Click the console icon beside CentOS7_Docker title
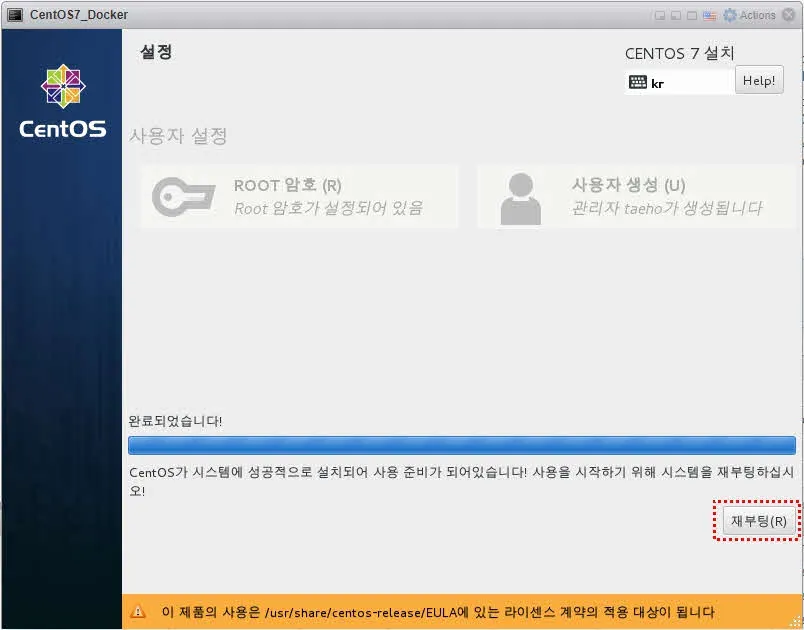 click(14, 15)
